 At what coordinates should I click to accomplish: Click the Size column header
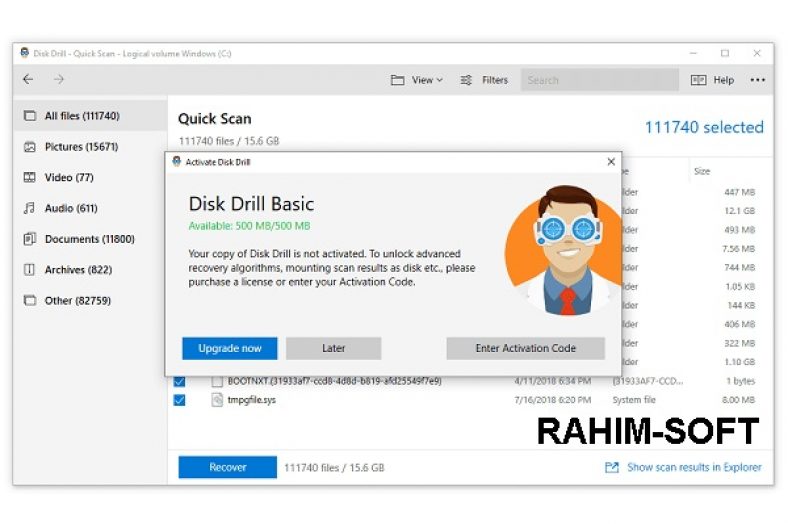pyautogui.click(x=702, y=171)
